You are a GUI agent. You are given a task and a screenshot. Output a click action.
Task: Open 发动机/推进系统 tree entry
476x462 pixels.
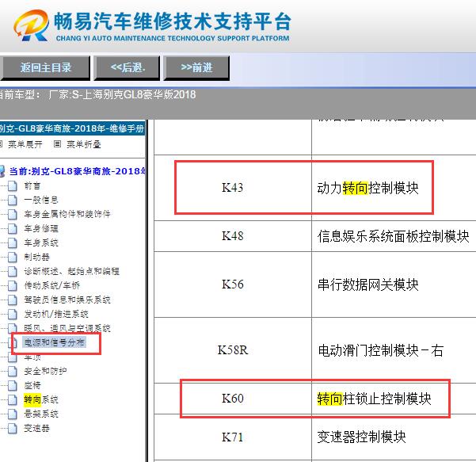[56, 314]
